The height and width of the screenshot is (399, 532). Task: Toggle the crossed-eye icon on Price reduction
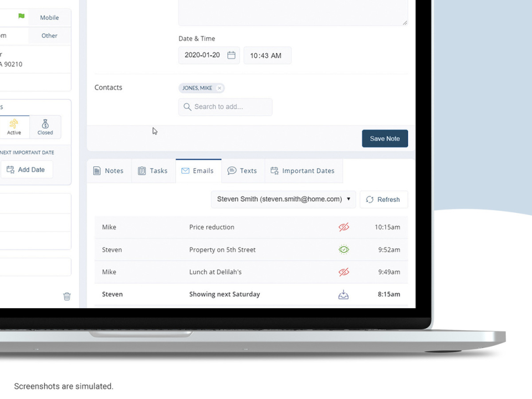344,227
